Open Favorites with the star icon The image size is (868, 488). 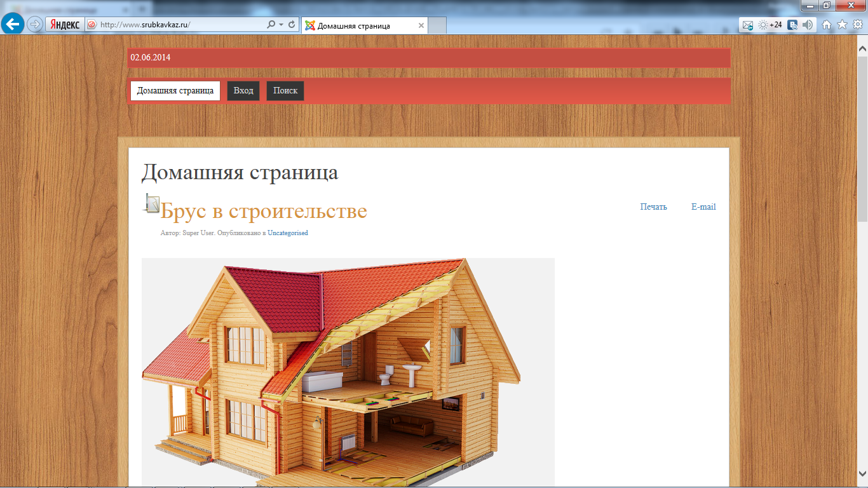coord(842,25)
